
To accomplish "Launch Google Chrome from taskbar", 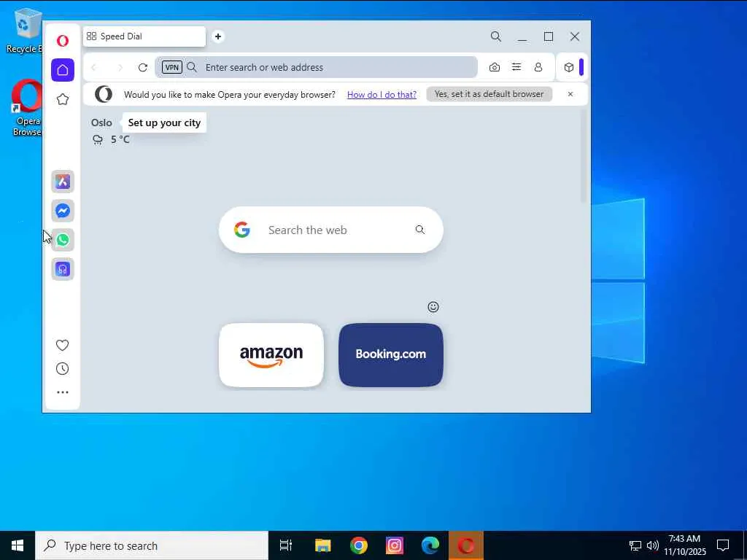I will click(x=359, y=545).
